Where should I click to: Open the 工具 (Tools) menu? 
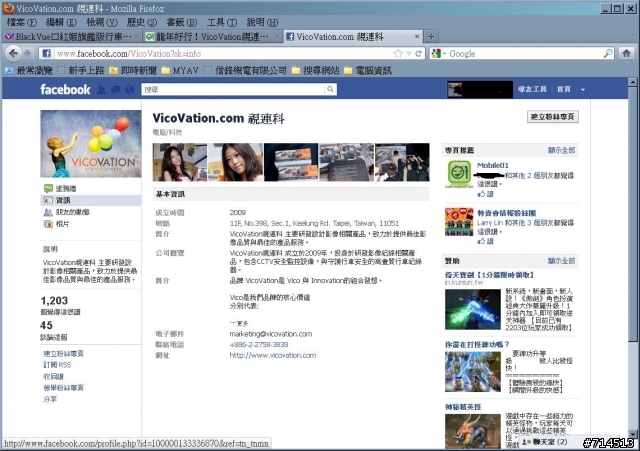[222, 22]
